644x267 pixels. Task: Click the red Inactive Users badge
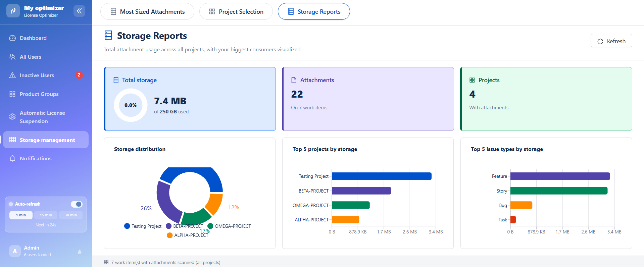(79, 75)
